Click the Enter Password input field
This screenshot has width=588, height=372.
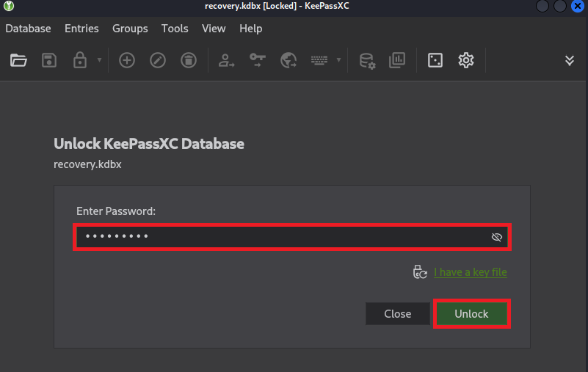[279, 237]
